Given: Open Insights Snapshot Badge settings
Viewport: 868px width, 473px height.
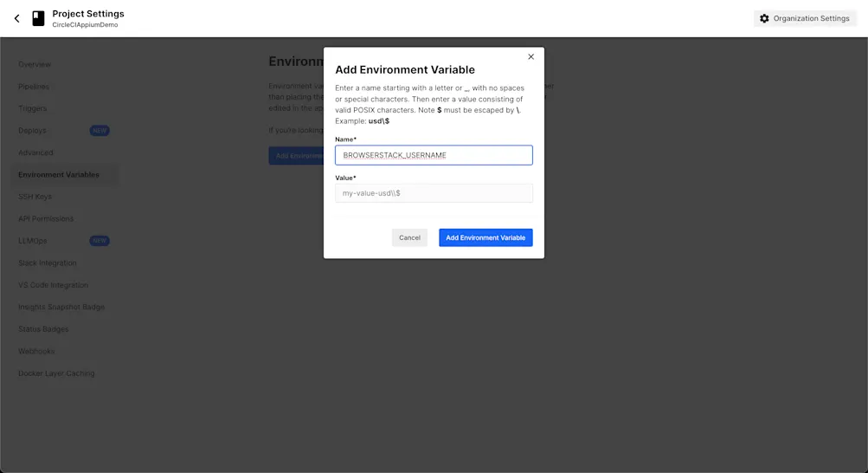Looking at the screenshot, I should tap(61, 307).
